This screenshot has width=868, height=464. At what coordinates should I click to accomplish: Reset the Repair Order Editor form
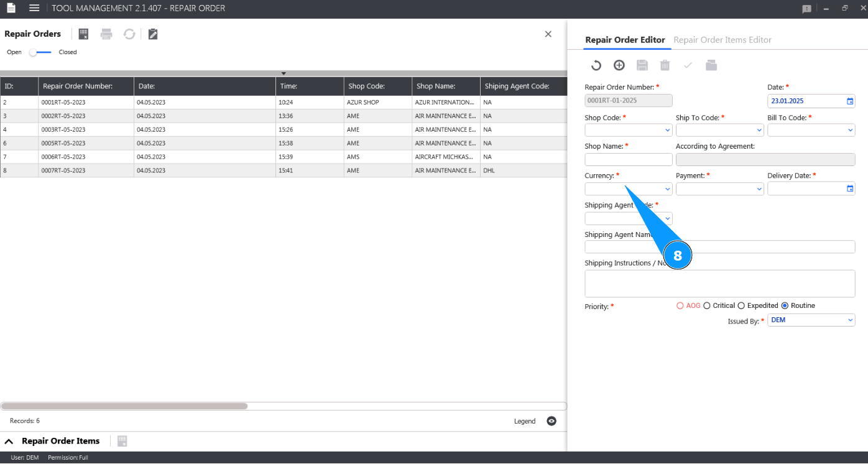[x=596, y=65]
